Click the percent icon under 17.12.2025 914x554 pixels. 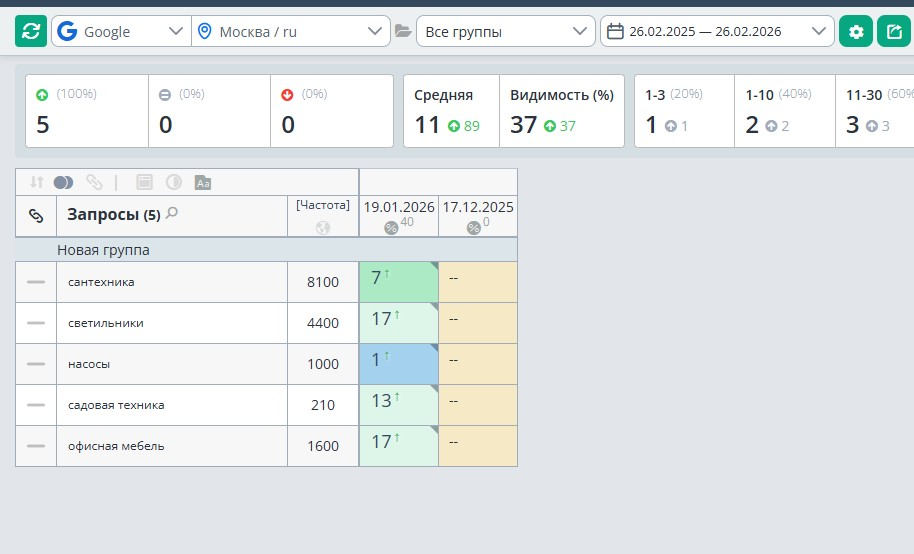tap(474, 228)
